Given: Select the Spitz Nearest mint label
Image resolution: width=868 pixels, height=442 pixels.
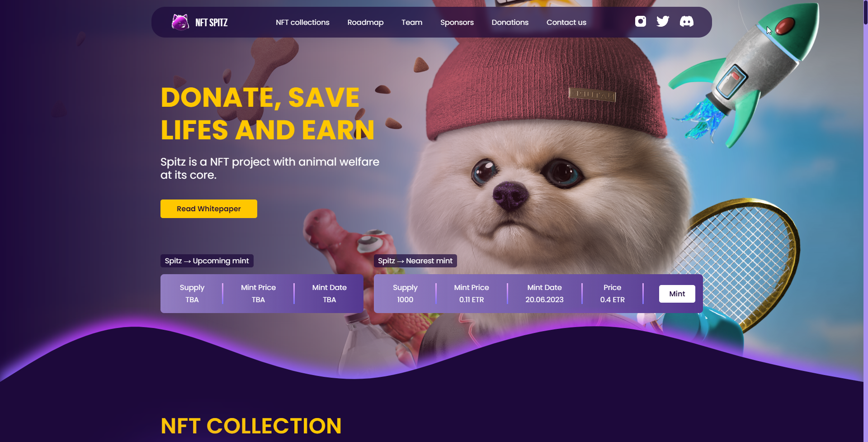Looking at the screenshot, I should pos(415,261).
